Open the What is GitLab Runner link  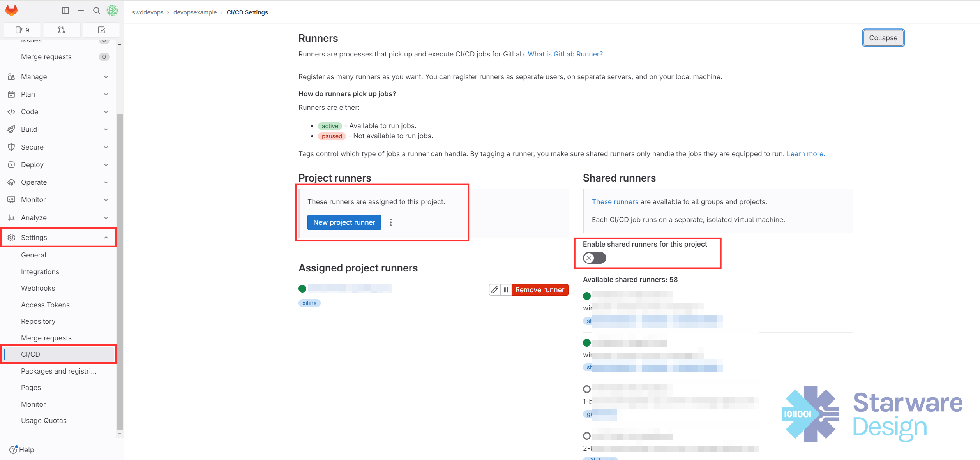[x=565, y=54]
